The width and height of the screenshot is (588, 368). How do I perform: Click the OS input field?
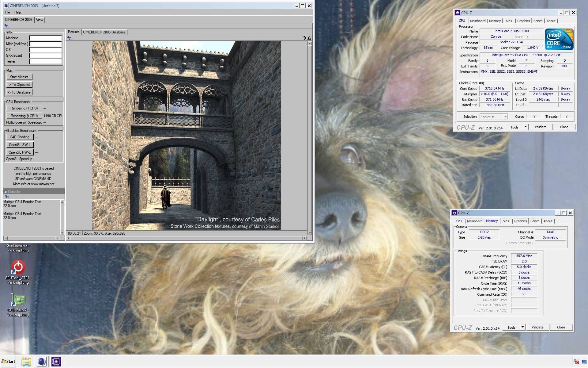[46, 50]
